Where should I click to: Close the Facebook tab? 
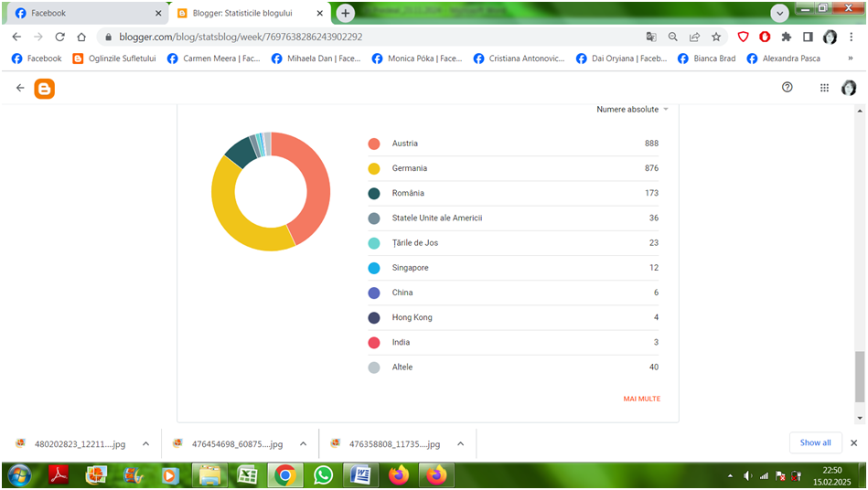tap(158, 14)
